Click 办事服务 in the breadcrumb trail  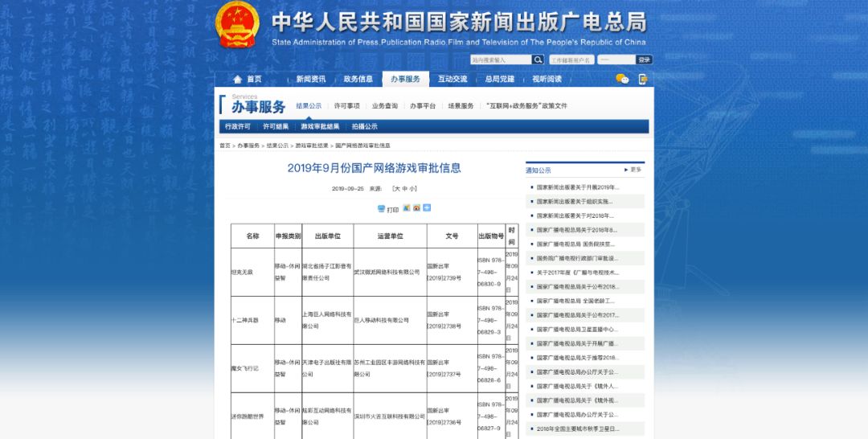248,146
